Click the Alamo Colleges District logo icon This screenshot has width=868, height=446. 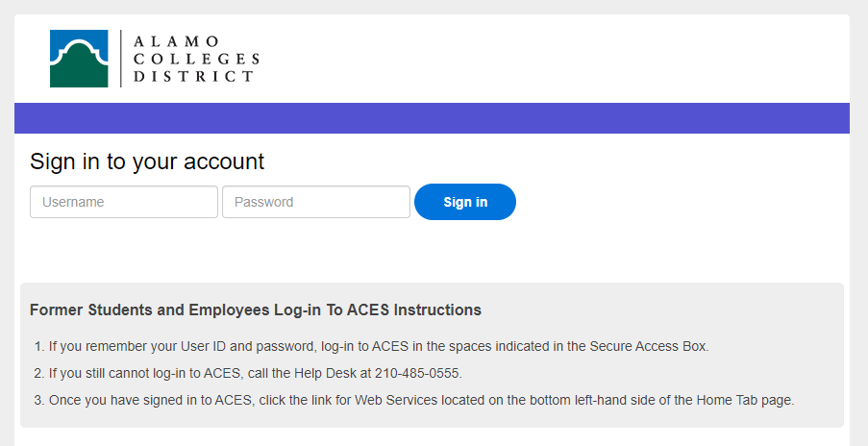[x=79, y=59]
